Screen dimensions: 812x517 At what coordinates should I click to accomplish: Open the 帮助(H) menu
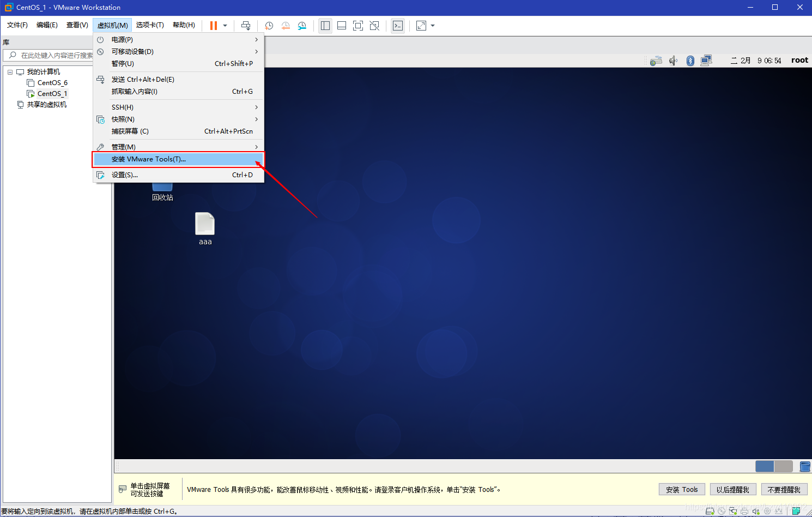pos(184,25)
